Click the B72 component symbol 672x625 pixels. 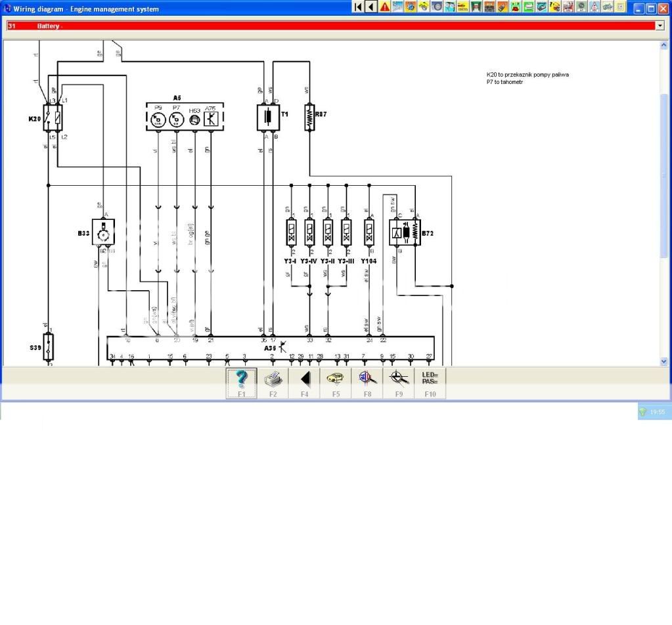[x=405, y=232]
